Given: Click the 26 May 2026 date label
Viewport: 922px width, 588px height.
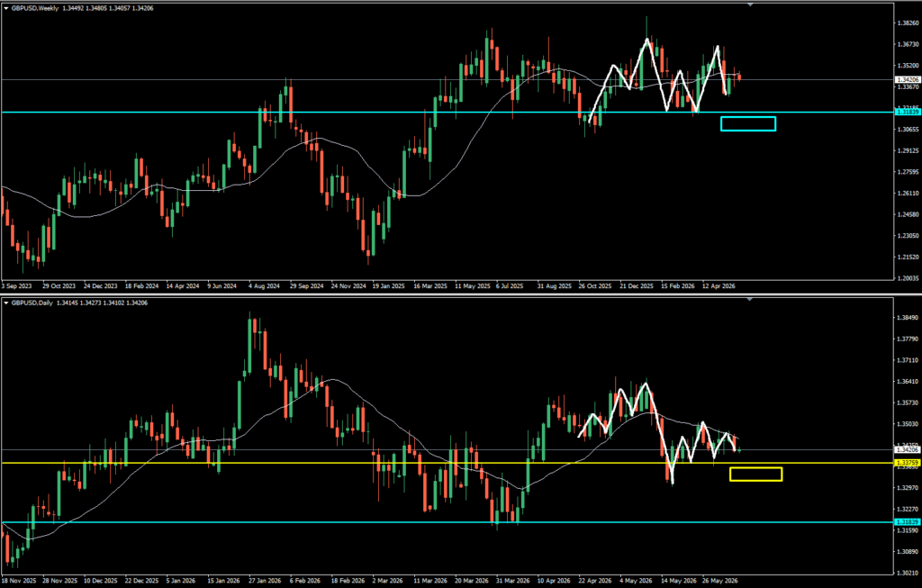Looking at the screenshot, I should [720, 581].
